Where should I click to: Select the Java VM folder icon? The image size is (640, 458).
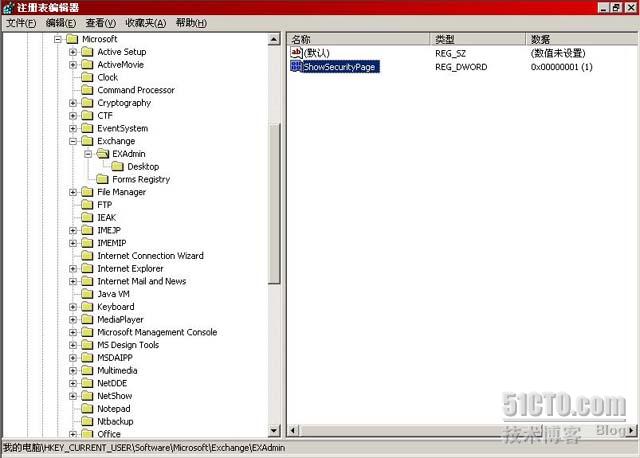pos(88,294)
